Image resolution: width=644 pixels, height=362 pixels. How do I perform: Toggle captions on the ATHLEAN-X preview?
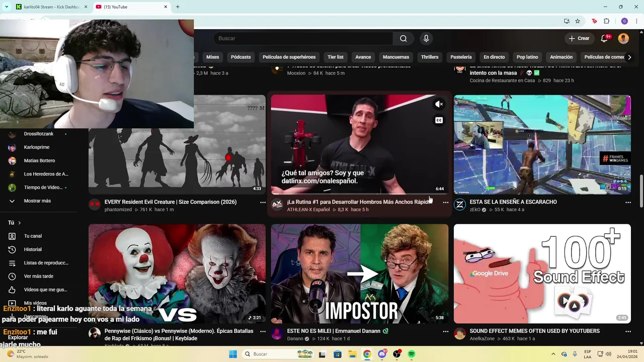click(x=439, y=120)
